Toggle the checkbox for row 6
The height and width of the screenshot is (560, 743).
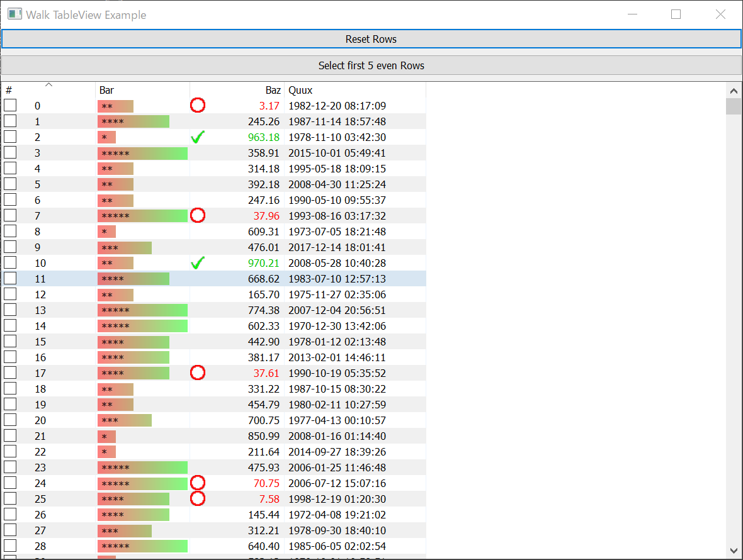10,199
